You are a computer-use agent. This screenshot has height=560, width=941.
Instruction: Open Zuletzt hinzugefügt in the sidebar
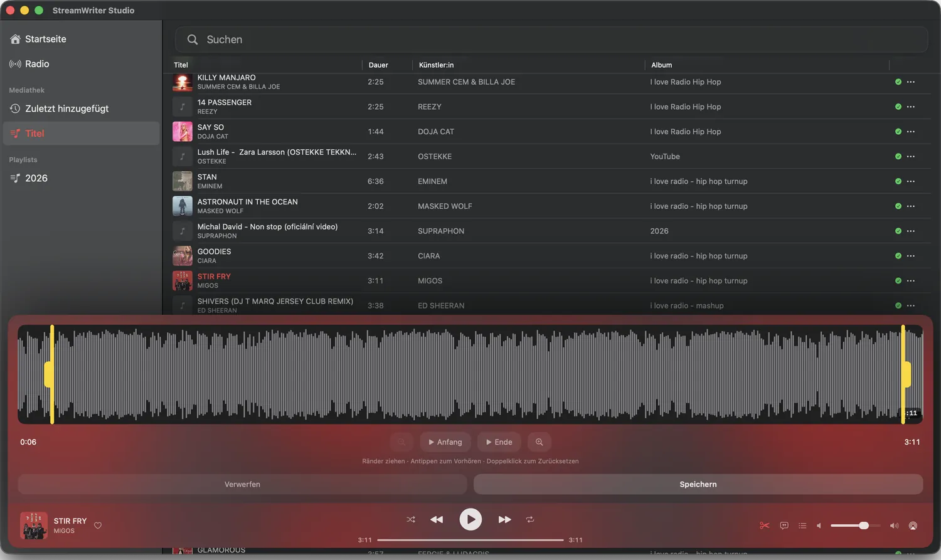(x=81, y=108)
